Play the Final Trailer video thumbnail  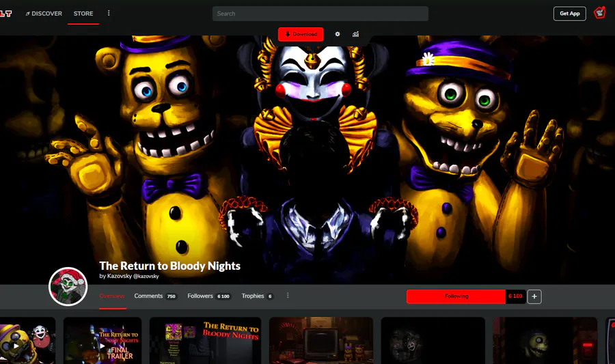[x=102, y=341]
